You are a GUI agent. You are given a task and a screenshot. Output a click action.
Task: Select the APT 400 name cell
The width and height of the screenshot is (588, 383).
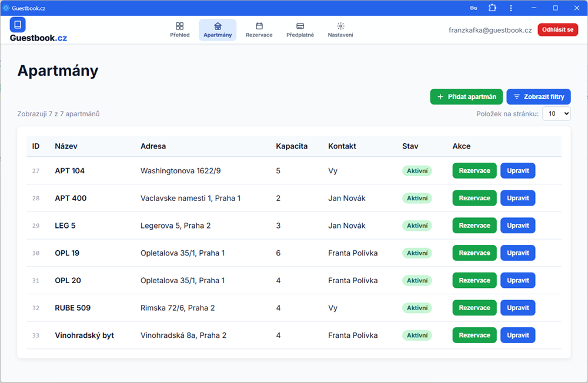point(71,198)
